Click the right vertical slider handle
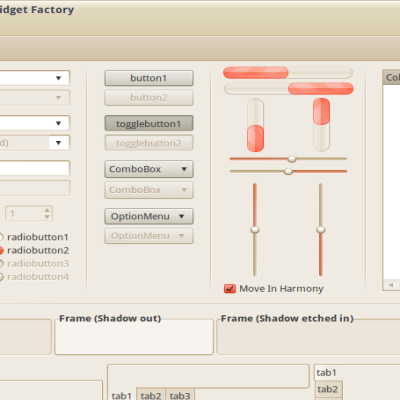400x400 pixels. (321, 230)
